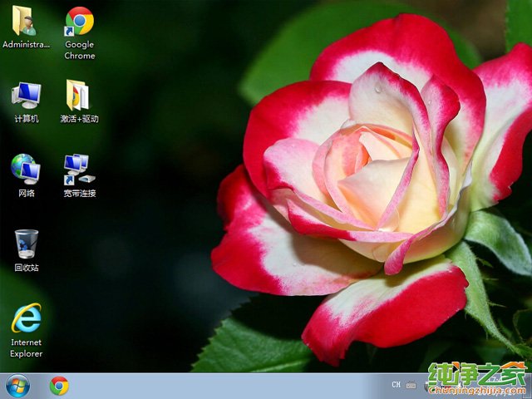Select the Internet Explorer desktop icon
Screen dimensions: 532x399
26,318
